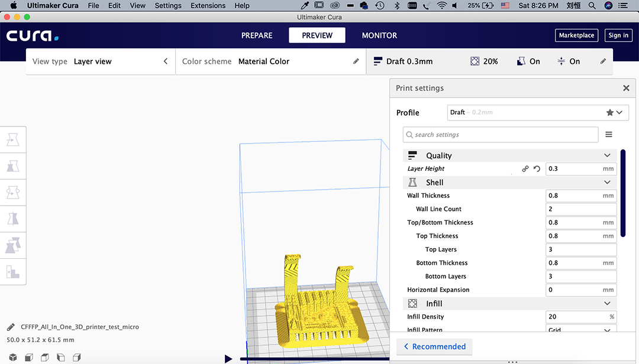Screen dimensions: 639x364
Task: Open macOS Spotlight search
Action: pyautogui.click(x=592, y=5)
